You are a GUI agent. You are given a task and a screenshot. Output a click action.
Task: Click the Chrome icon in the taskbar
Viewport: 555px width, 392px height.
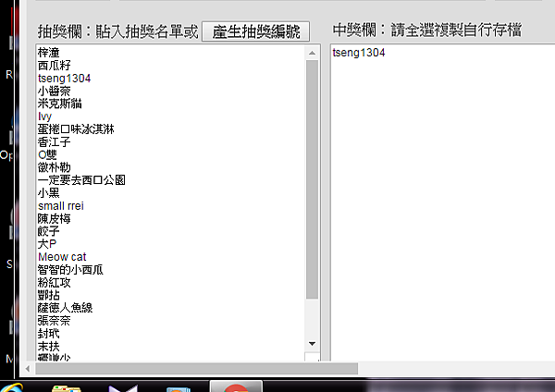coord(236,387)
